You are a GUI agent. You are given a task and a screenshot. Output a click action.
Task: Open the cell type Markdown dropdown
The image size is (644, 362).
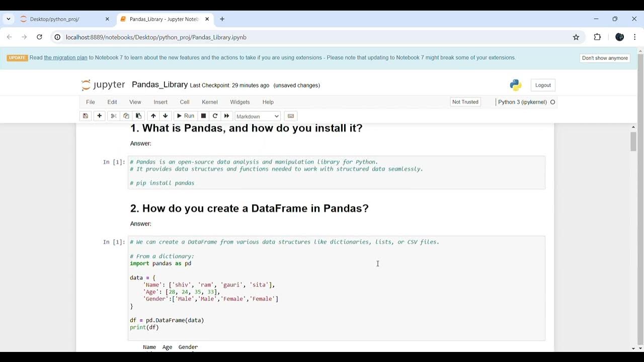coord(258,116)
